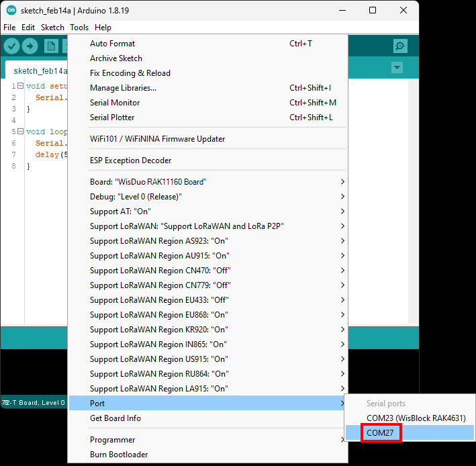This screenshot has height=466, width=476.
Task: Close the open Tools menu
Action: click(x=79, y=28)
